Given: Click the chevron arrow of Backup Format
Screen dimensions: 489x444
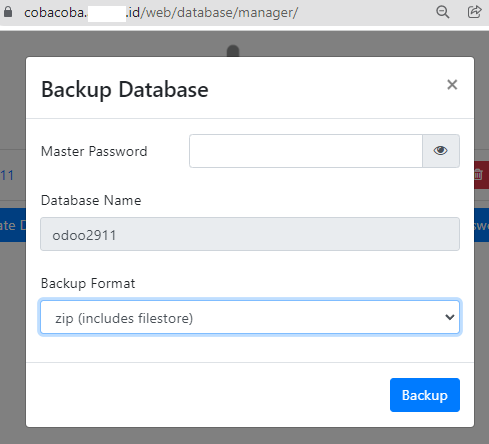Looking at the screenshot, I should pos(450,317).
